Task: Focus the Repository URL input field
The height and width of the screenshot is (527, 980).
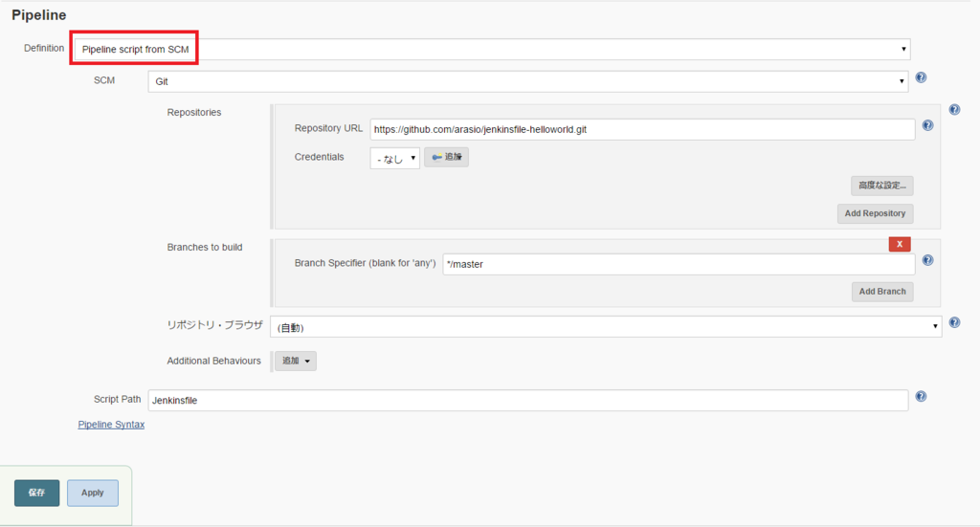Action: (642, 129)
